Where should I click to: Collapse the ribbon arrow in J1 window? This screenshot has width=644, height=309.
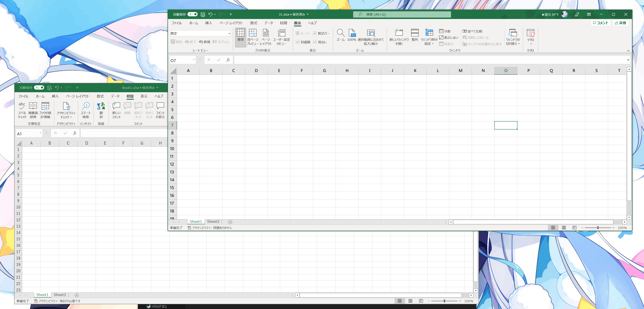628,51
